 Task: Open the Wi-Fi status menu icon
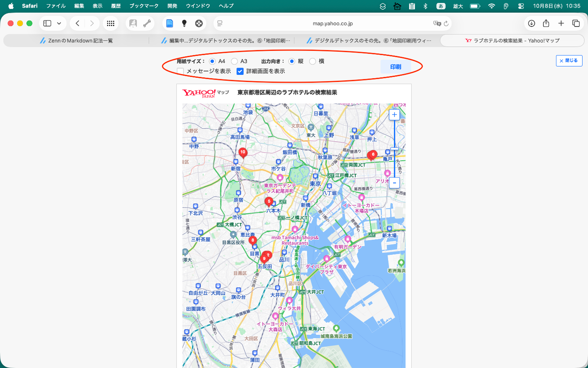click(x=491, y=6)
